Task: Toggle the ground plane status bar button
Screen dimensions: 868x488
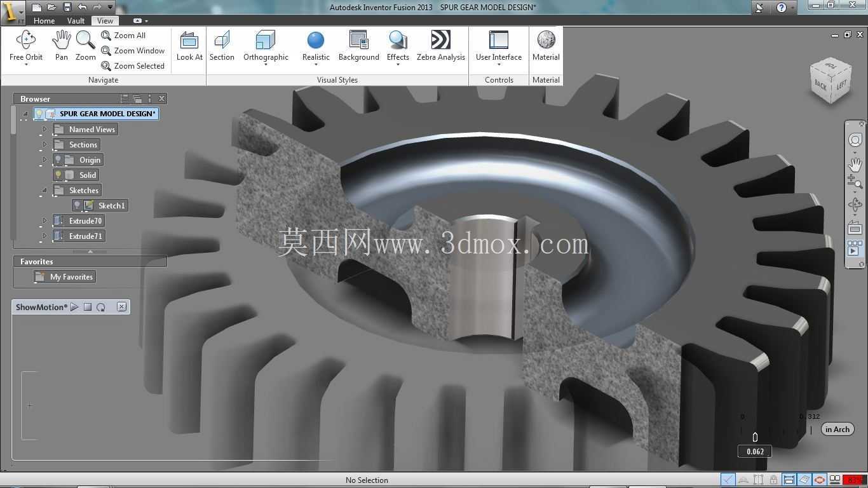Action: [x=804, y=480]
